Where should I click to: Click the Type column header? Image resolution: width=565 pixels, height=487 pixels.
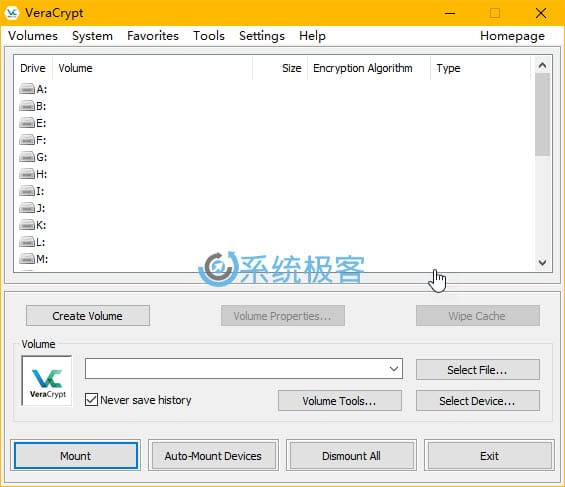pos(480,68)
